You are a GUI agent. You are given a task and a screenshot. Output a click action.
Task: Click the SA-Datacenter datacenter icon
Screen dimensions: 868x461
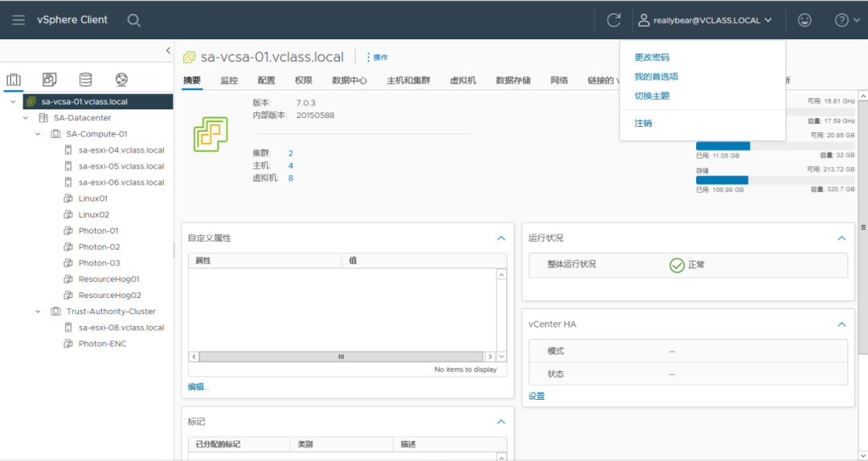click(x=43, y=118)
